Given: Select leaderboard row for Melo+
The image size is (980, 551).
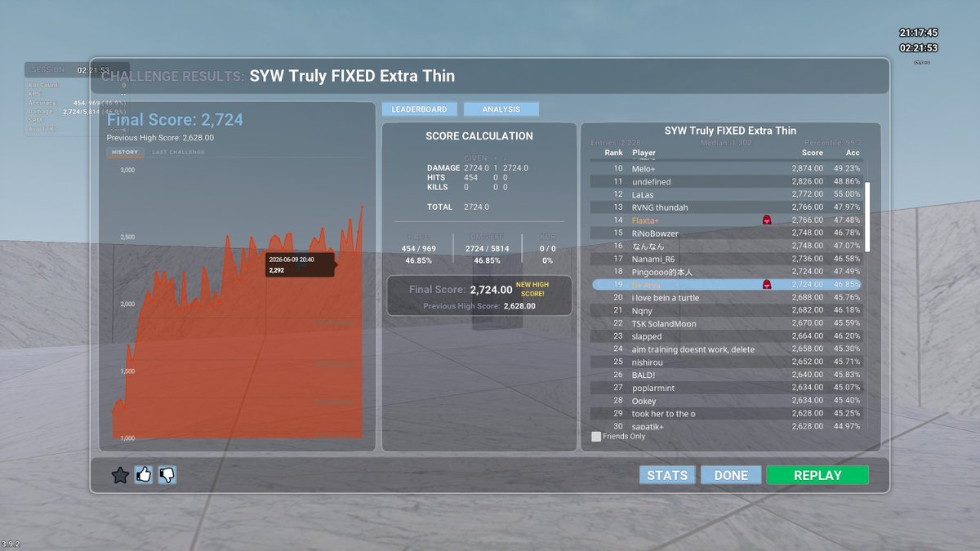Looking at the screenshot, I should pos(726,168).
